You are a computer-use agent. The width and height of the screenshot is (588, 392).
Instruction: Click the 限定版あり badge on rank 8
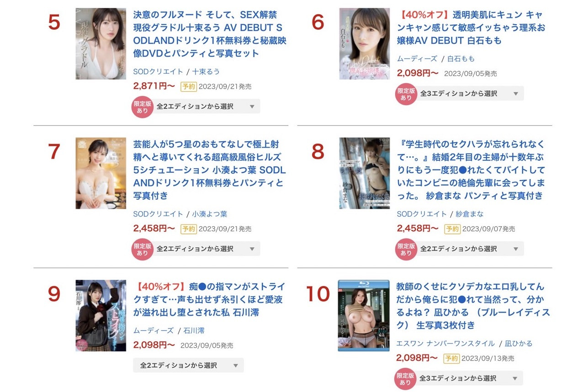(406, 249)
